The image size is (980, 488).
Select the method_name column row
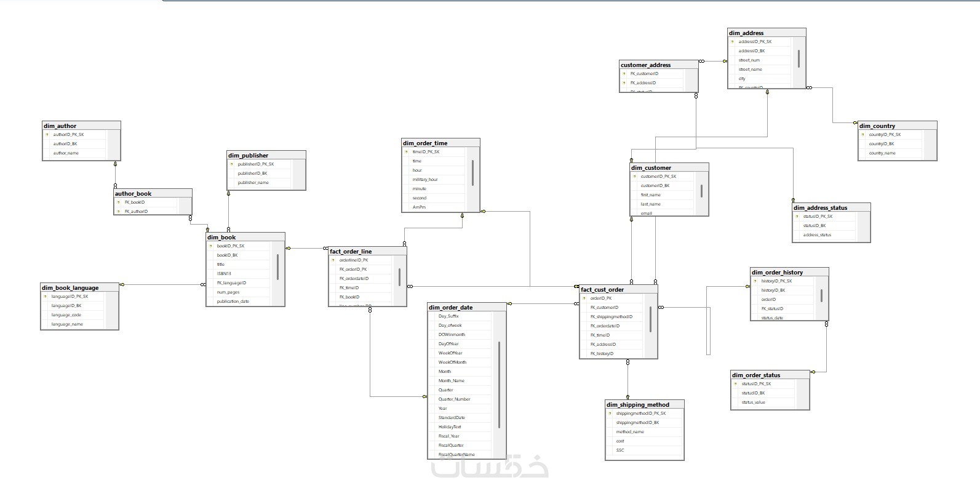pyautogui.click(x=644, y=432)
